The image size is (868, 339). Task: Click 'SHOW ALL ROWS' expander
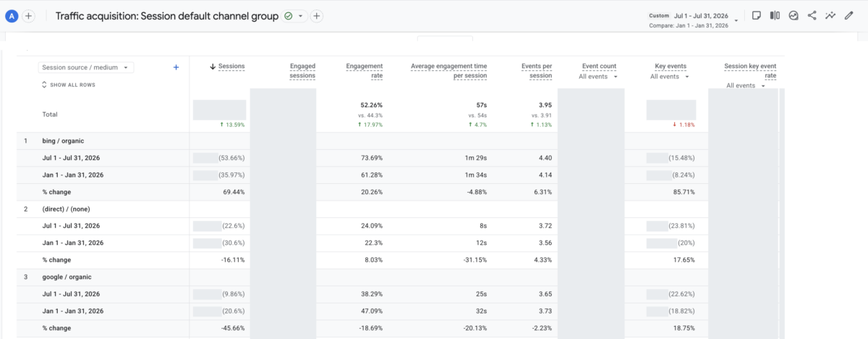point(69,85)
